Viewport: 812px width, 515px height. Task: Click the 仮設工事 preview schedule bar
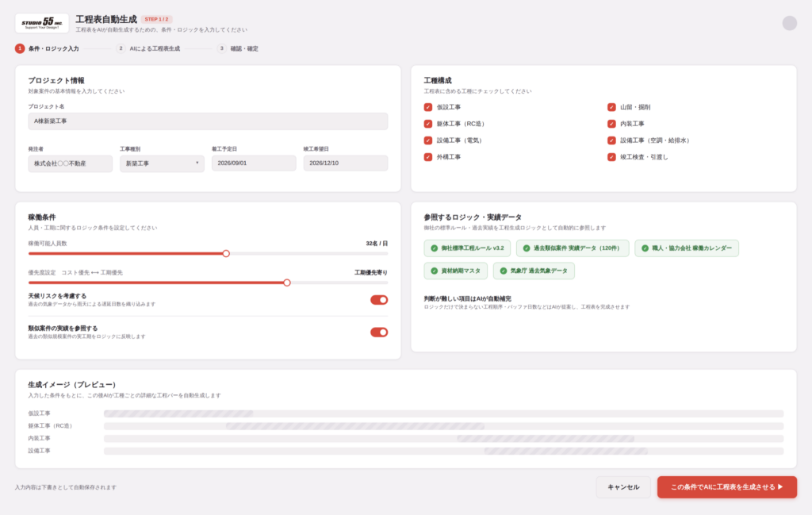point(178,414)
